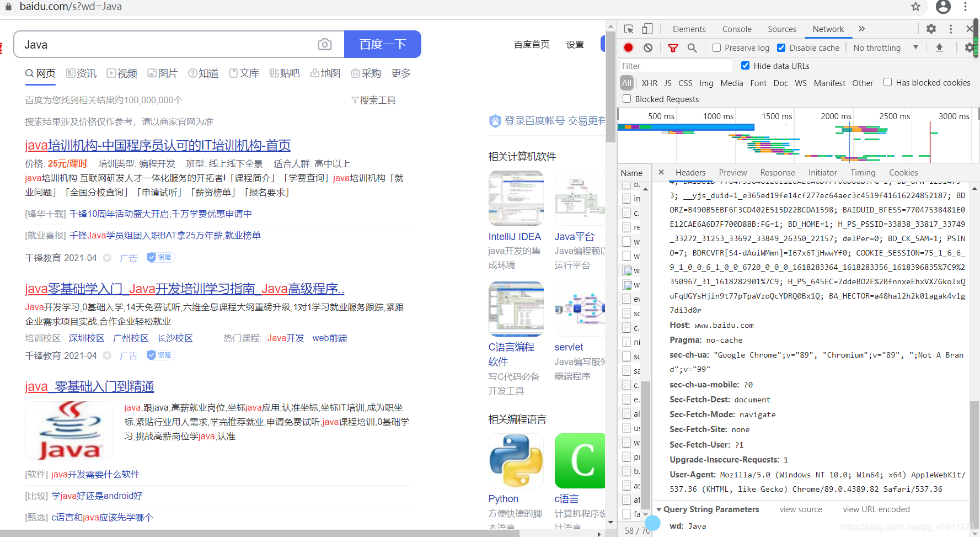
Task: Open network search magnifier icon
Action: point(692,48)
